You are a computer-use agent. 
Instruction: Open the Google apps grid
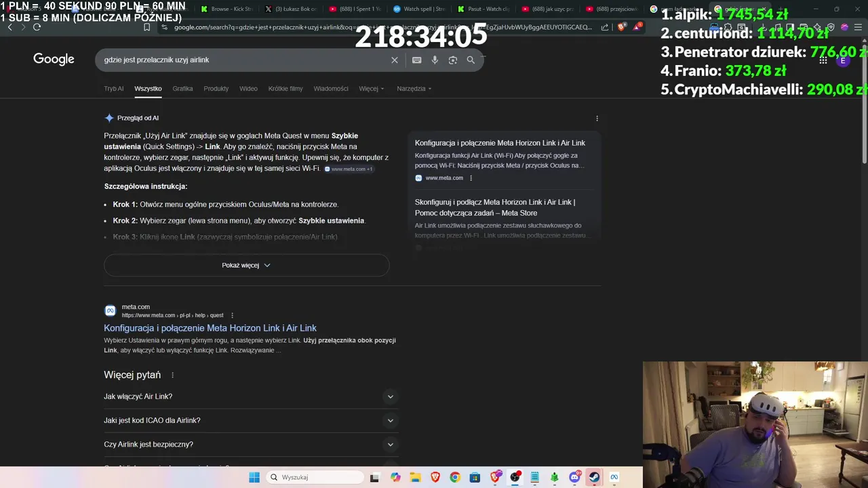click(x=823, y=60)
